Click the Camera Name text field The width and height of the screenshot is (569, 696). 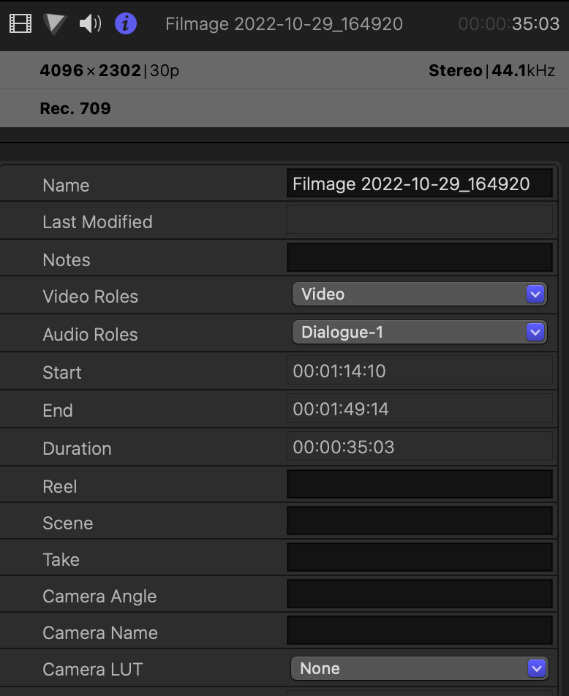(x=419, y=630)
